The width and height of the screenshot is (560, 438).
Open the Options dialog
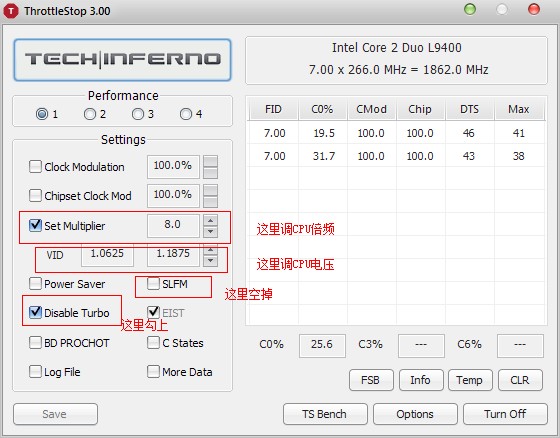[415, 414]
